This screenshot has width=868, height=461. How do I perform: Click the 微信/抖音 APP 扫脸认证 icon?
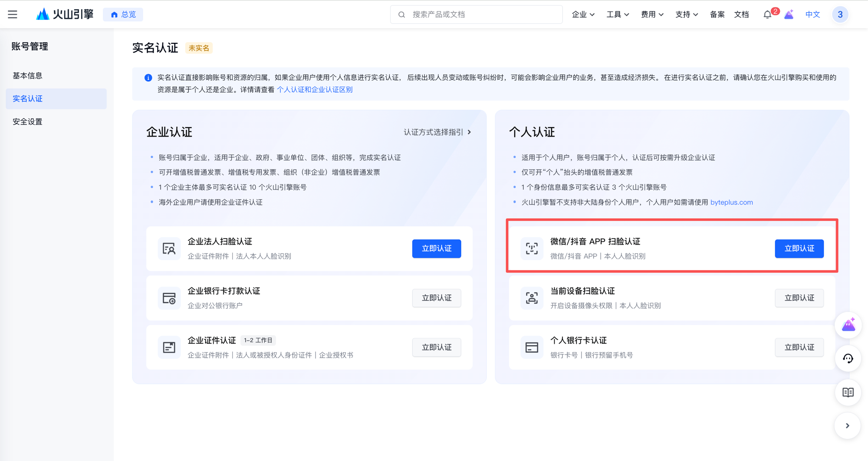pos(532,248)
